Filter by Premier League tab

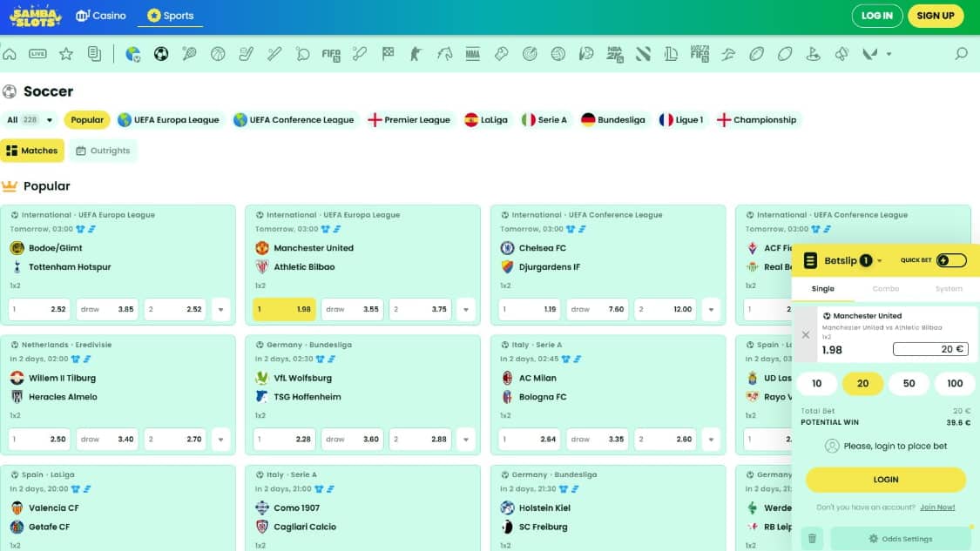click(409, 120)
